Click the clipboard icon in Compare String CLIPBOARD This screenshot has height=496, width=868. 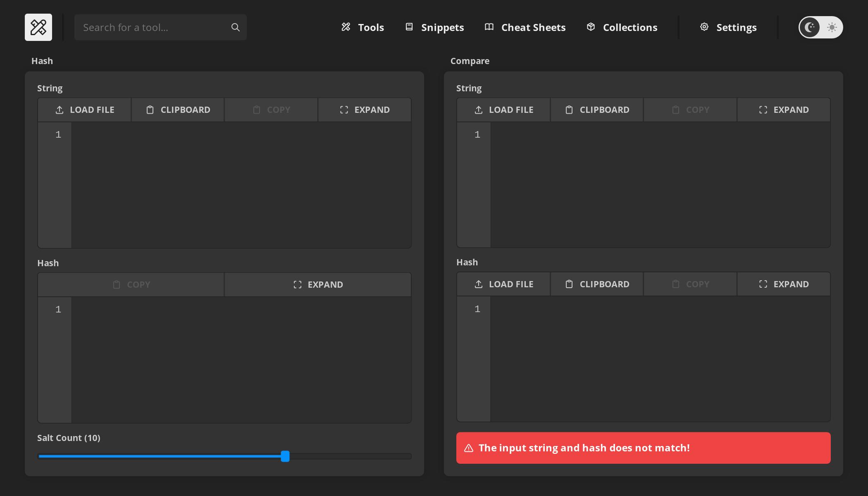pyautogui.click(x=569, y=110)
